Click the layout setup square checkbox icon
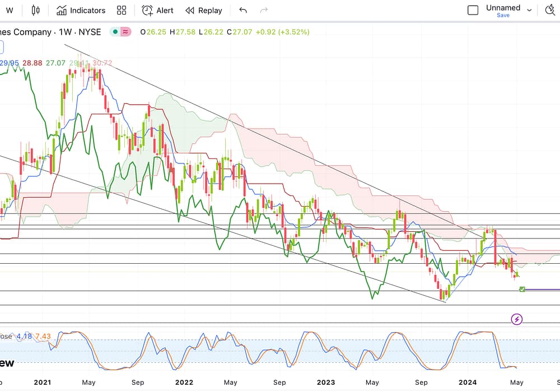The width and height of the screenshot is (560, 392). pyautogui.click(x=473, y=10)
